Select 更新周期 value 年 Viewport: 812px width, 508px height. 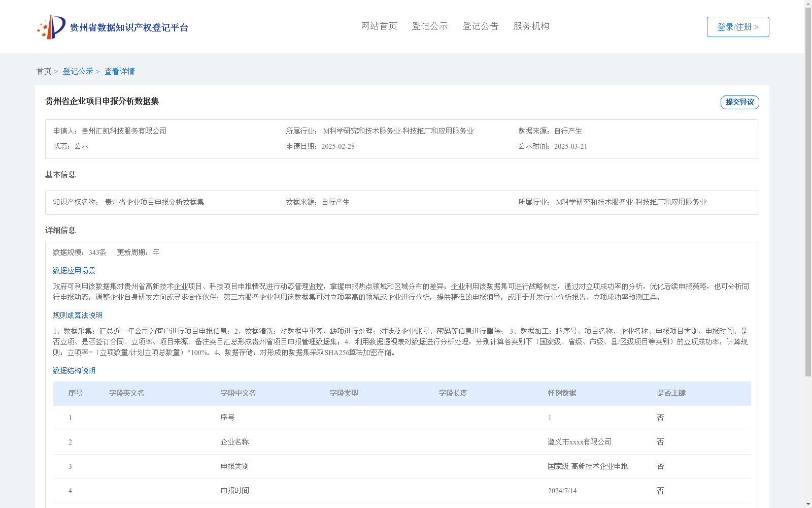click(156, 252)
